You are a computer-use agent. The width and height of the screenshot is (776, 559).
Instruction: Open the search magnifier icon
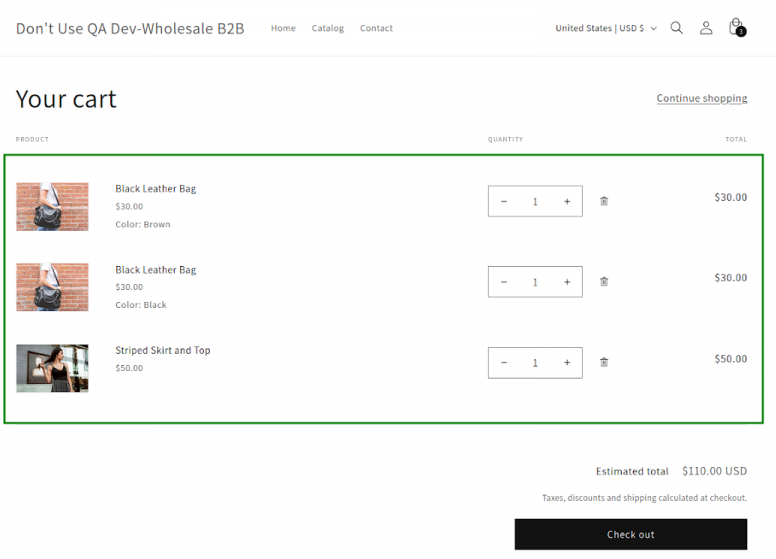click(x=677, y=28)
